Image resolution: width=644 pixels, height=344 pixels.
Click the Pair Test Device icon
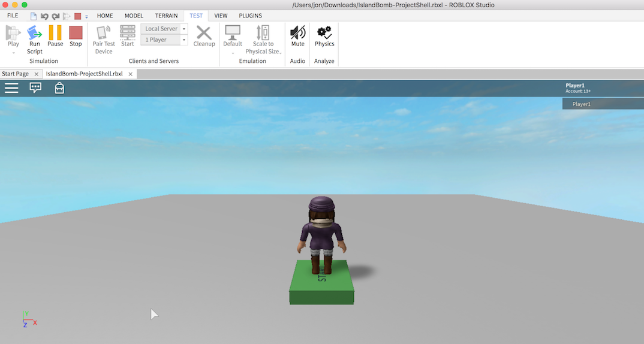click(104, 33)
